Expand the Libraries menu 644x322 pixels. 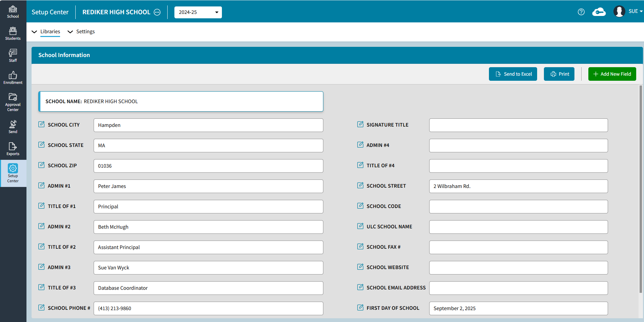click(46, 32)
